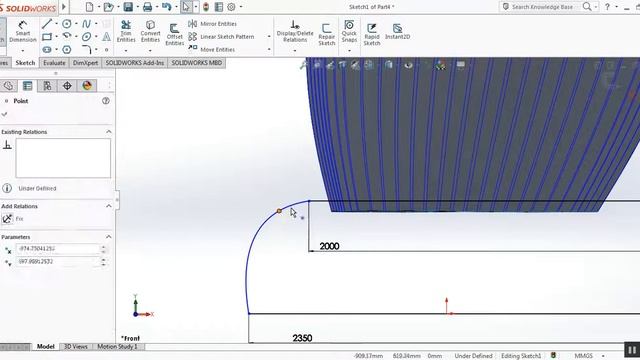The width and height of the screenshot is (640, 360).
Task: Click the Rebuild traffic light icon
Action: [206, 7]
